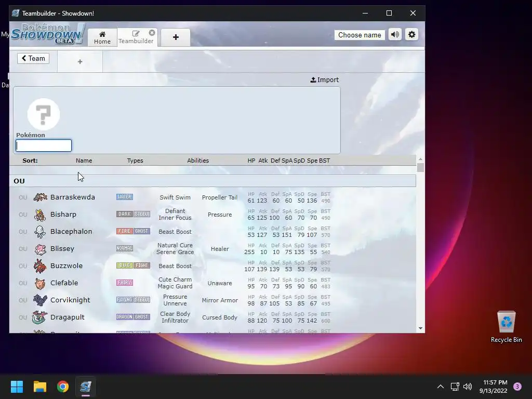Click Corviknight's Flying type badge

point(125,300)
